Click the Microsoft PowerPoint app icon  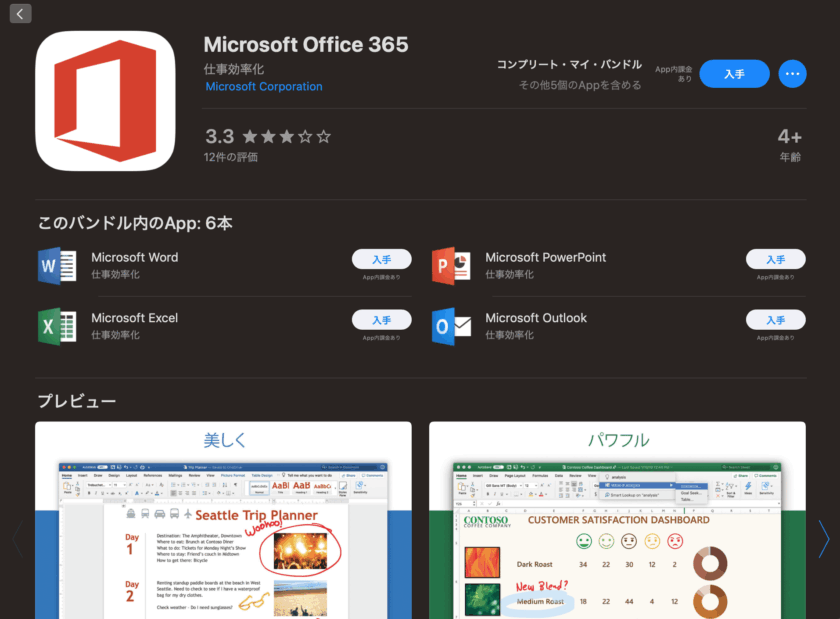pos(451,265)
